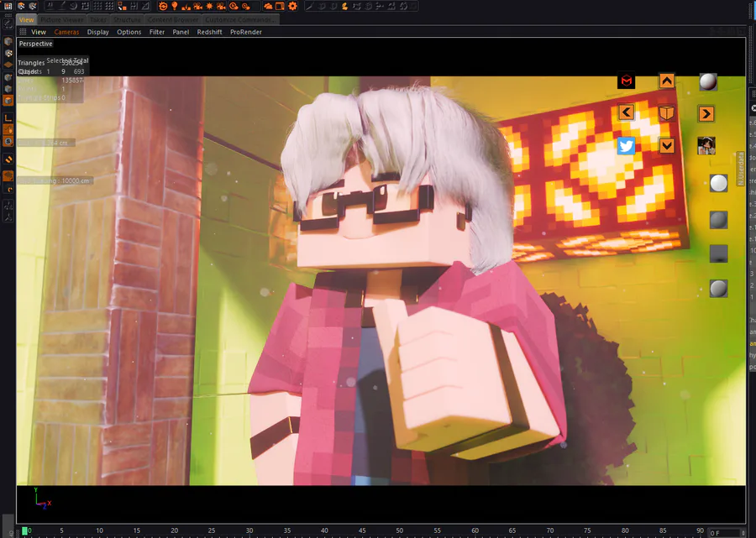The width and height of the screenshot is (756, 538).
Task: Open the Twitter bird icon in viewport
Action: pos(626,145)
